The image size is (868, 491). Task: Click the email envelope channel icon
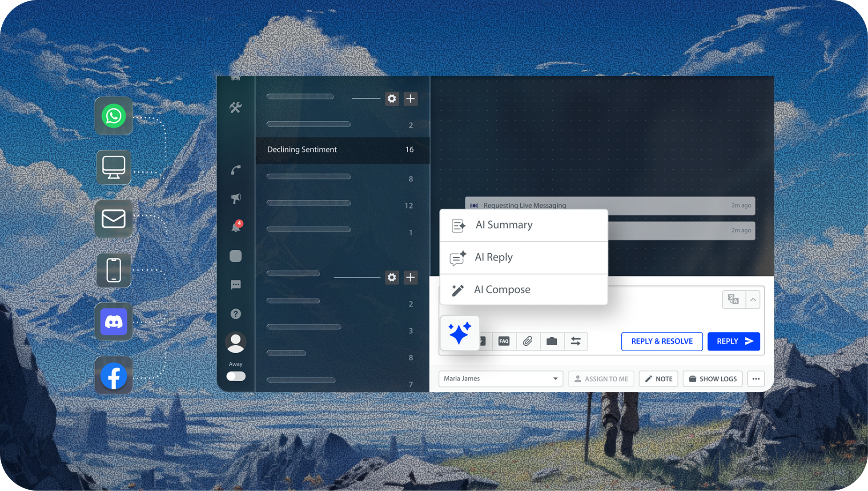click(x=114, y=219)
